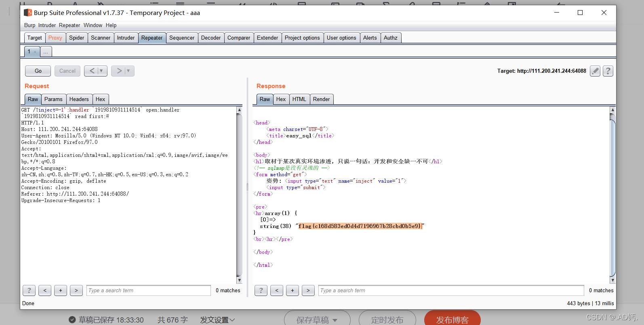
Task: Click response pane scrollbar down arrow
Action: point(612,280)
